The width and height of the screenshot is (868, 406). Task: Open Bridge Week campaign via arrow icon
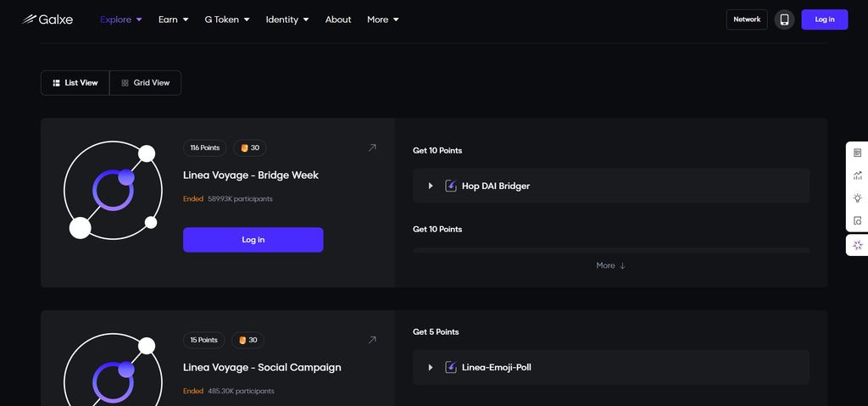(372, 147)
